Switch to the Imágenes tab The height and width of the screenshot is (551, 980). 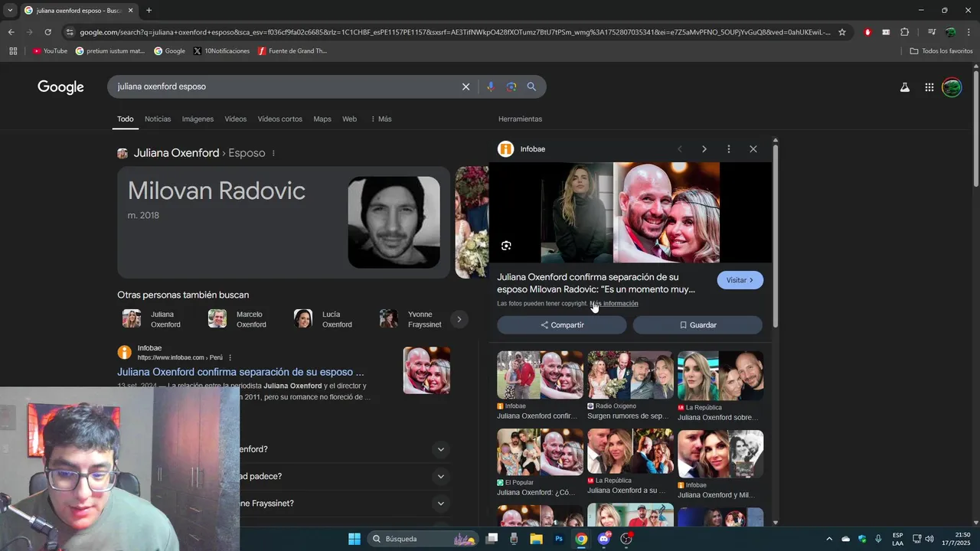[198, 119]
